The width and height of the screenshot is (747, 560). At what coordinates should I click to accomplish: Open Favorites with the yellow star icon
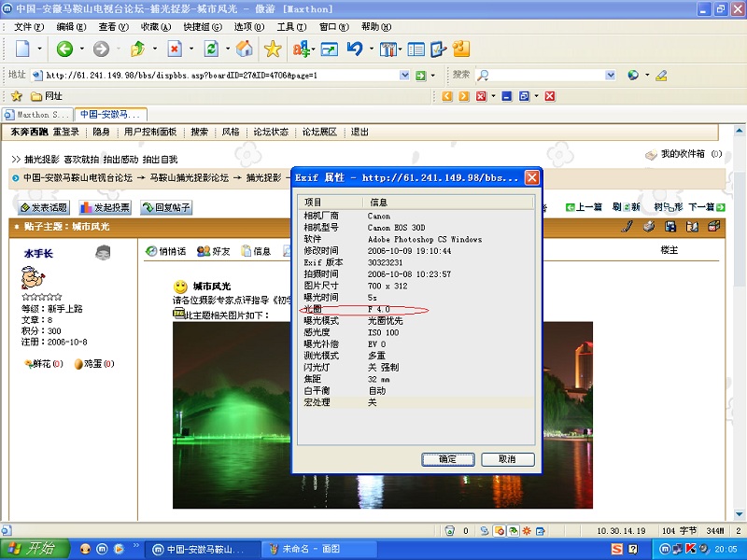[272, 49]
